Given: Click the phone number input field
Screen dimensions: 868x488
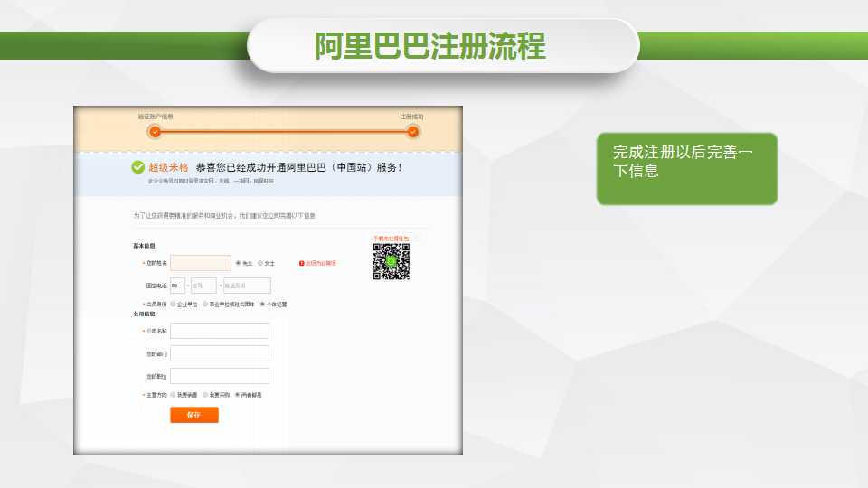Looking at the screenshot, I should click(x=247, y=286).
